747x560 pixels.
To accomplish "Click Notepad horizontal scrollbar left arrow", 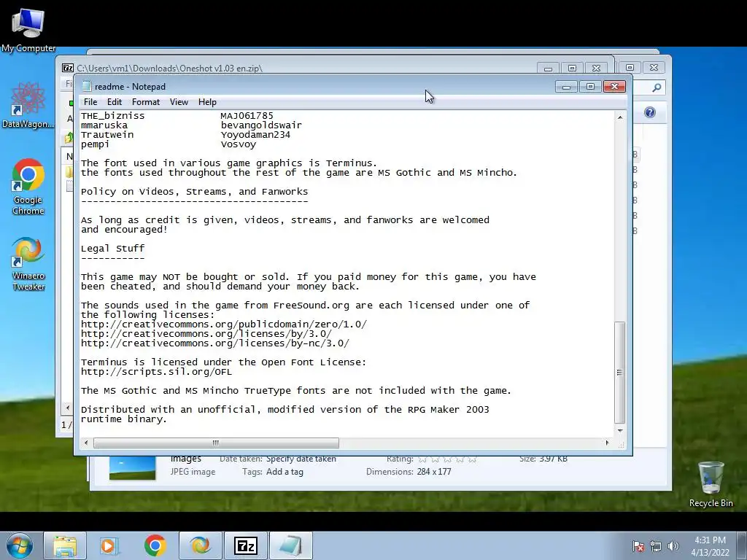I will [86, 443].
